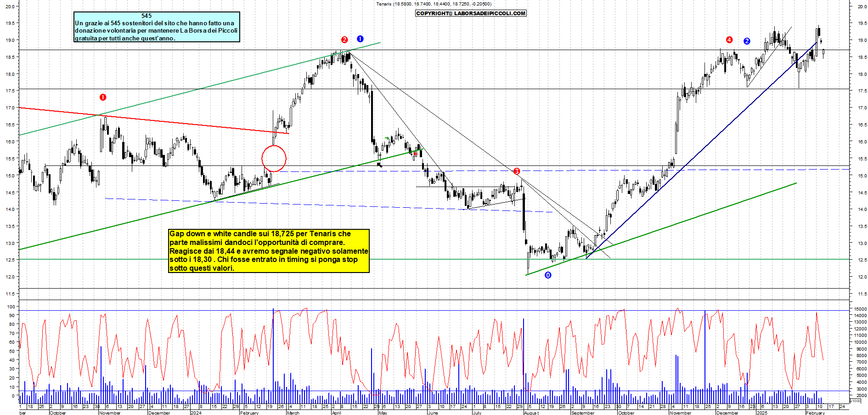Click the red descending trendline
868x415 pixels.
pos(154,120)
